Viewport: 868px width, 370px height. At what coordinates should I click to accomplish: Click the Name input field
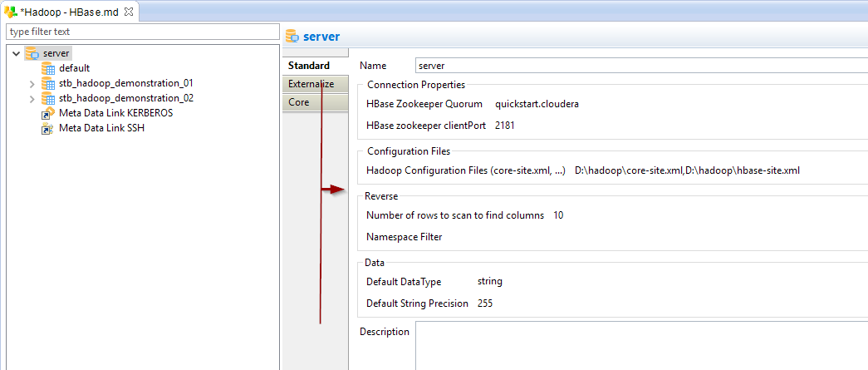coord(641,66)
